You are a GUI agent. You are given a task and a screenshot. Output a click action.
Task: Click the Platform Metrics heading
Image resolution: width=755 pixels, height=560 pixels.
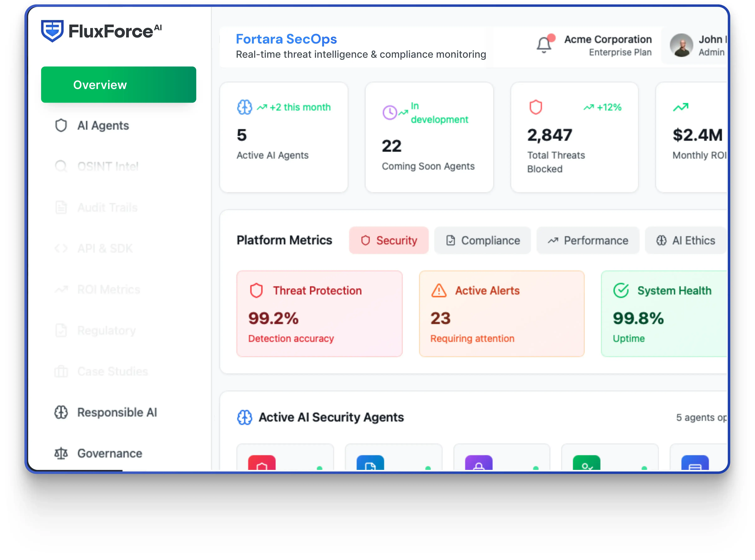284,240
